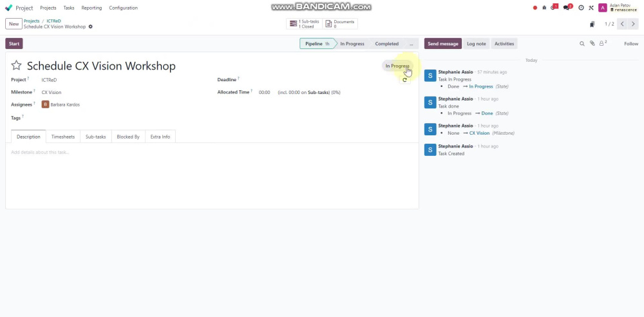Click renascence database name text
644x317 pixels.
click(x=625, y=10)
